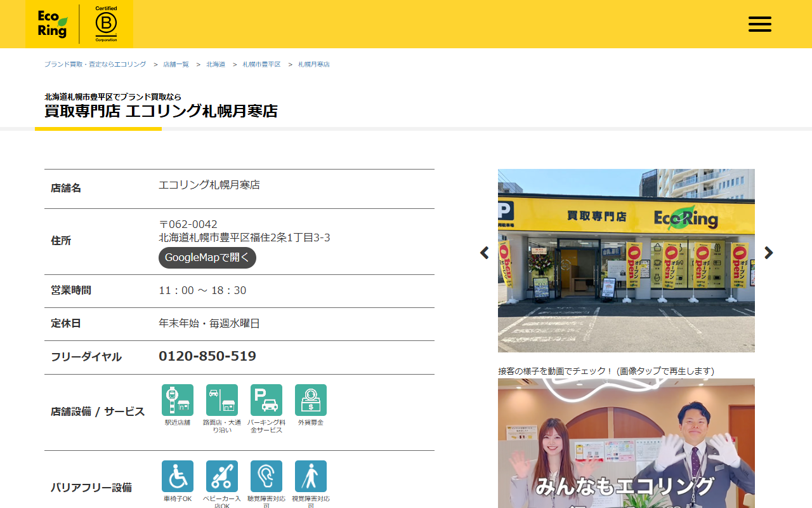Click the toll-free number 0120-850-519

coord(207,356)
